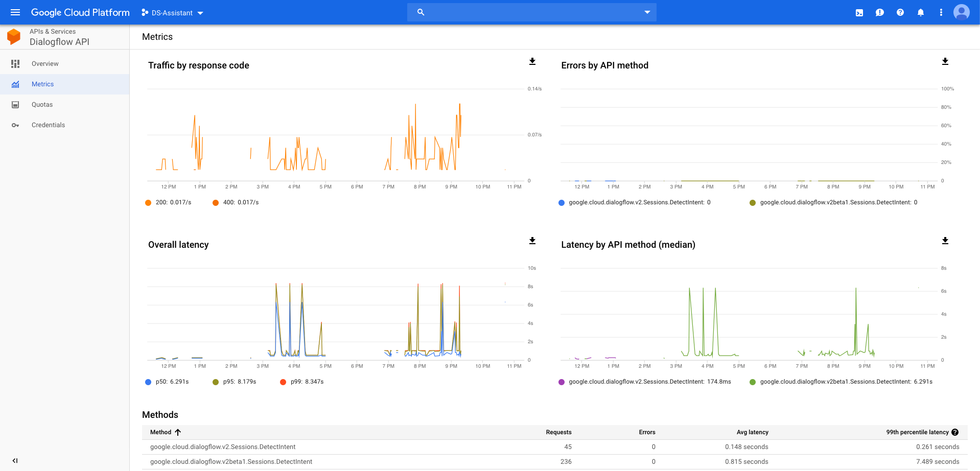Toggle the 200 response code legend
The width and height of the screenshot is (980, 471).
pos(169,202)
